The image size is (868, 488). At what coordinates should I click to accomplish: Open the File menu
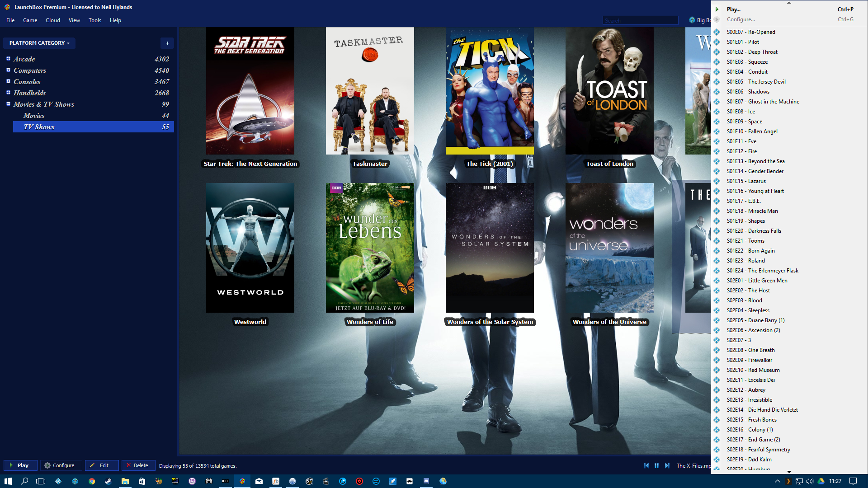click(x=10, y=20)
